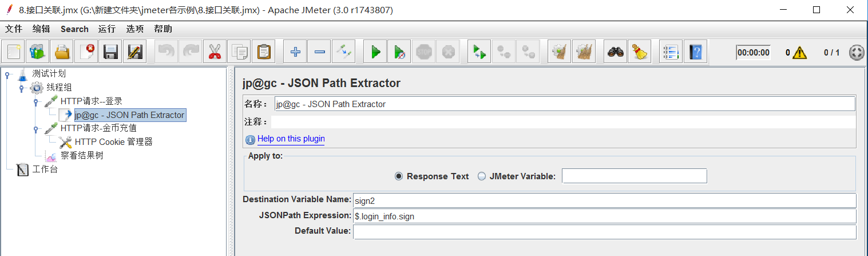Click the Redo arrow icon

coord(190,52)
